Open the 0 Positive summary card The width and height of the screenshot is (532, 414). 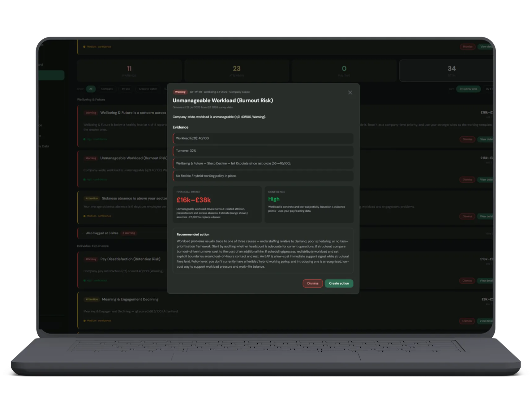(x=344, y=71)
